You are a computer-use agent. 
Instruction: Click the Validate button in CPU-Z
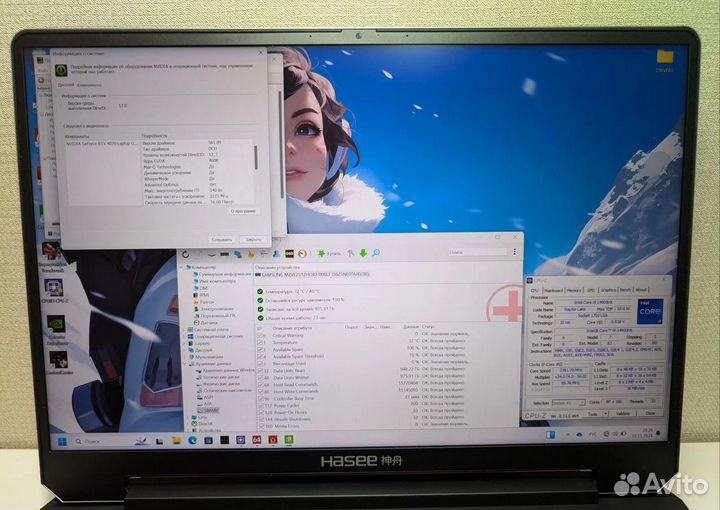(623, 414)
